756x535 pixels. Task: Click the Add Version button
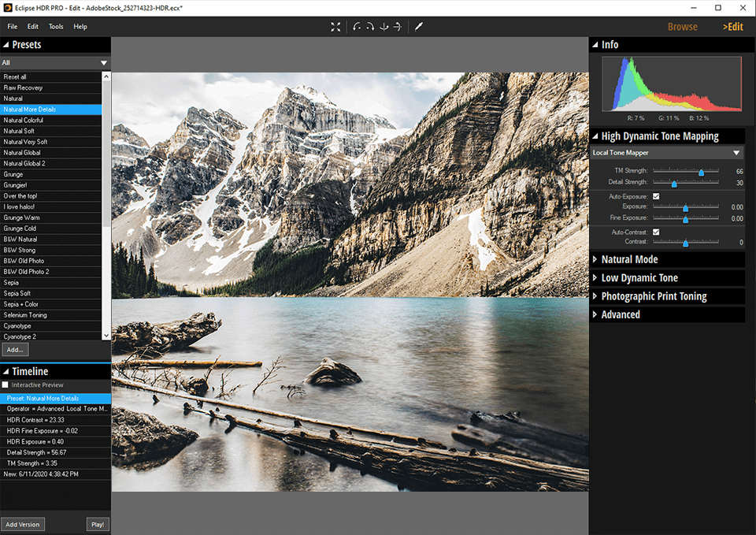click(x=23, y=524)
